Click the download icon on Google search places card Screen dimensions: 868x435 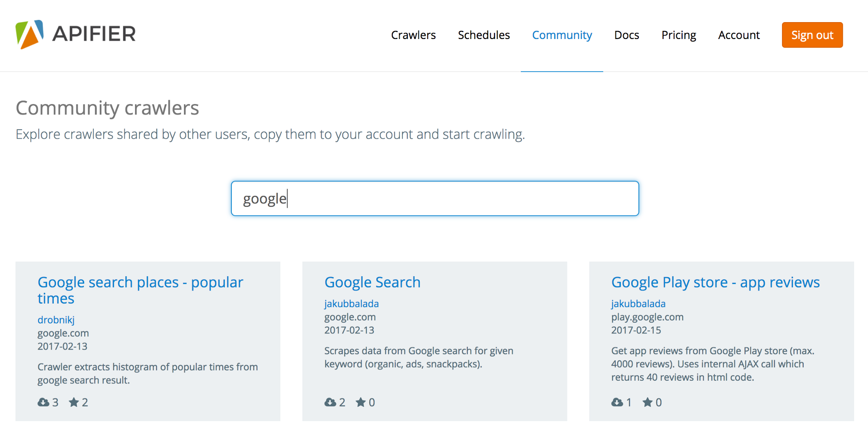pos(43,402)
